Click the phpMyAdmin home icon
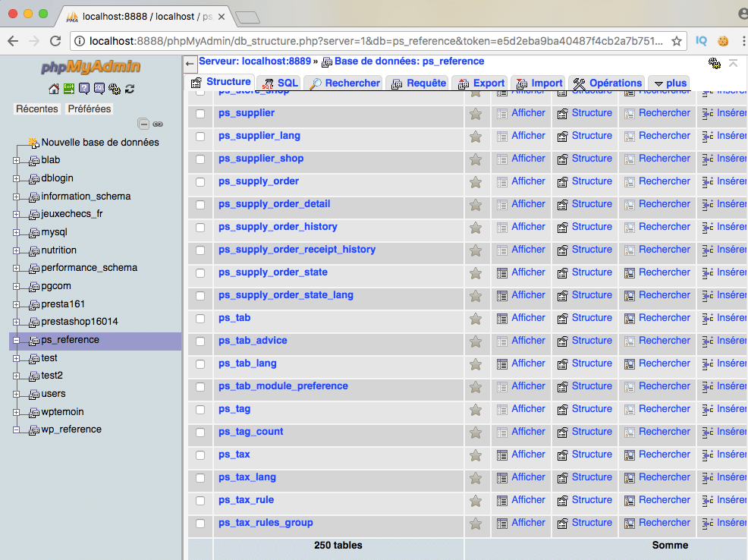Viewport: 748px width, 560px height. 54,89
